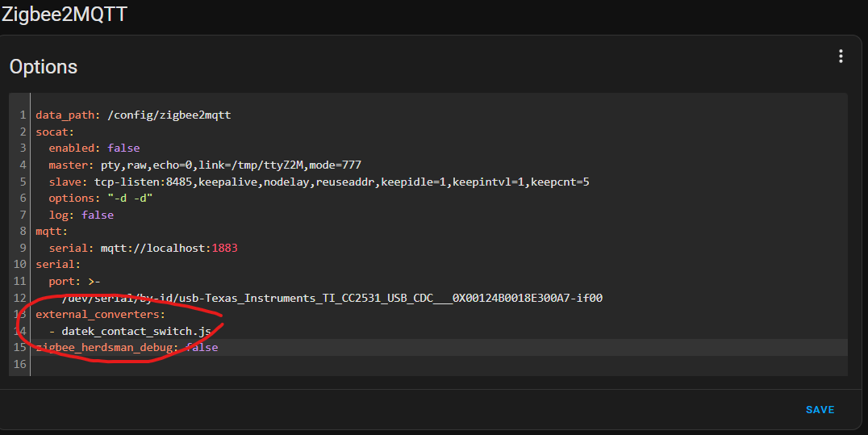Click the slave tcp-listen:8485 line
The width and height of the screenshot is (868, 435).
(x=319, y=182)
